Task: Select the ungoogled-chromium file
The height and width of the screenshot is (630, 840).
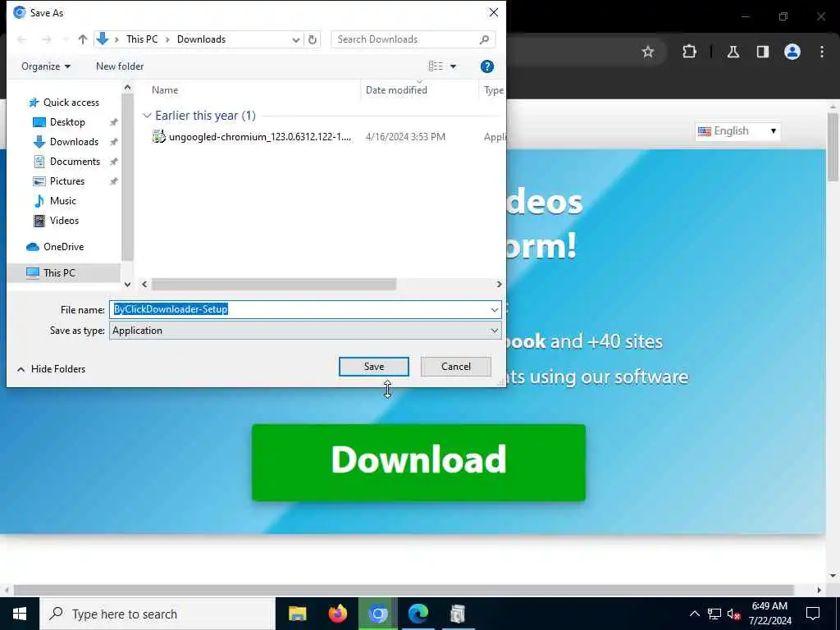Action: (x=252, y=137)
